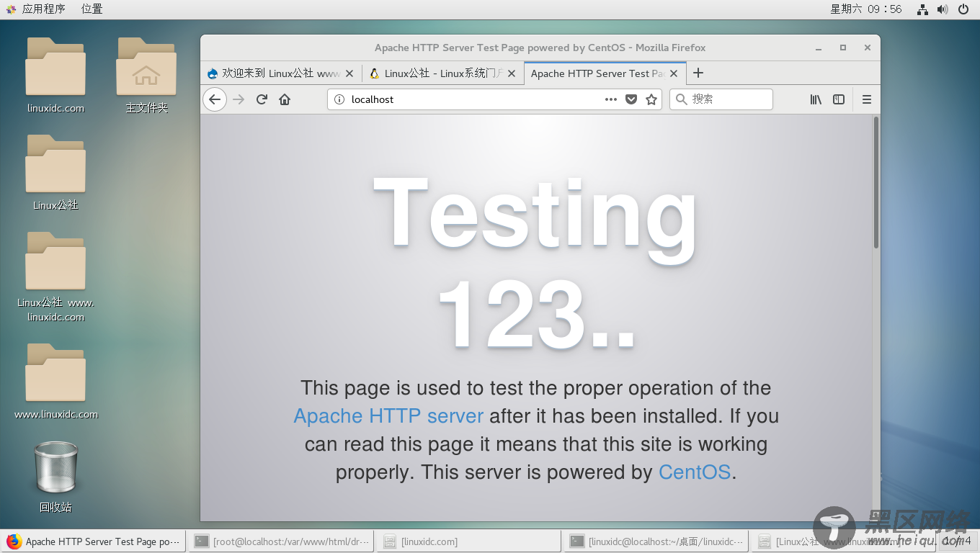
Task: Save page to Pocket icon
Action: pyautogui.click(x=631, y=99)
